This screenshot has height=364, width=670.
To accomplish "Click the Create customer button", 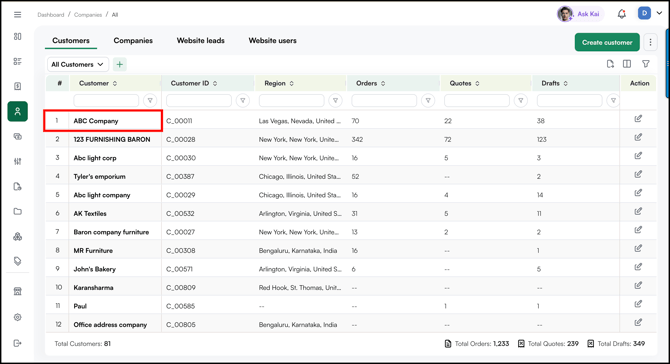I will pos(607,42).
